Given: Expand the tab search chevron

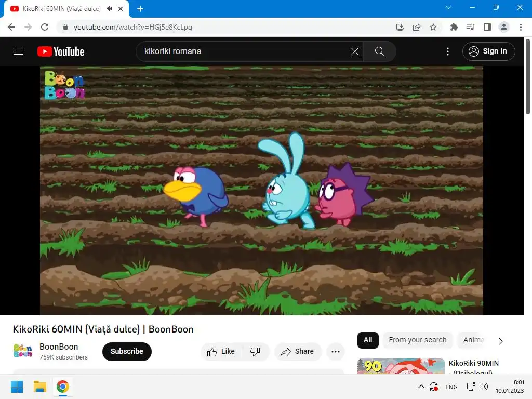Looking at the screenshot, I should pos(448,7).
